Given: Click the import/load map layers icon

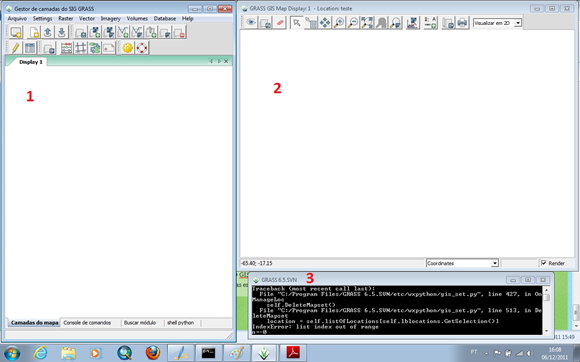Looking at the screenshot, I should pyautogui.click(x=81, y=32).
